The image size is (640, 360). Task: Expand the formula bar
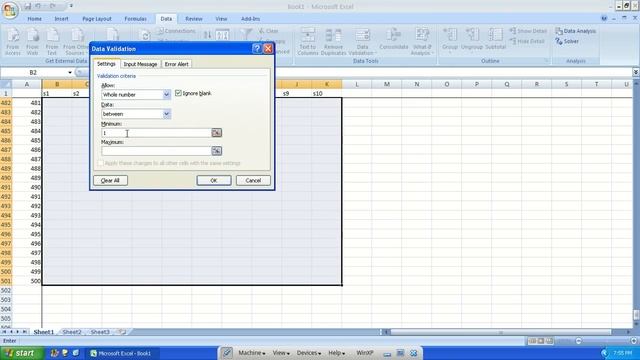coord(636,72)
